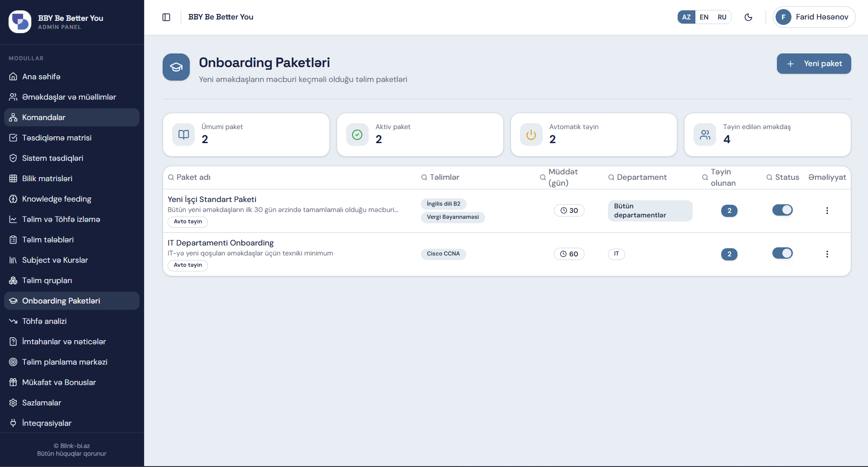This screenshot has width=868, height=467.
Task: Click the book icon on the Ümumi paket card
Action: 183,135
